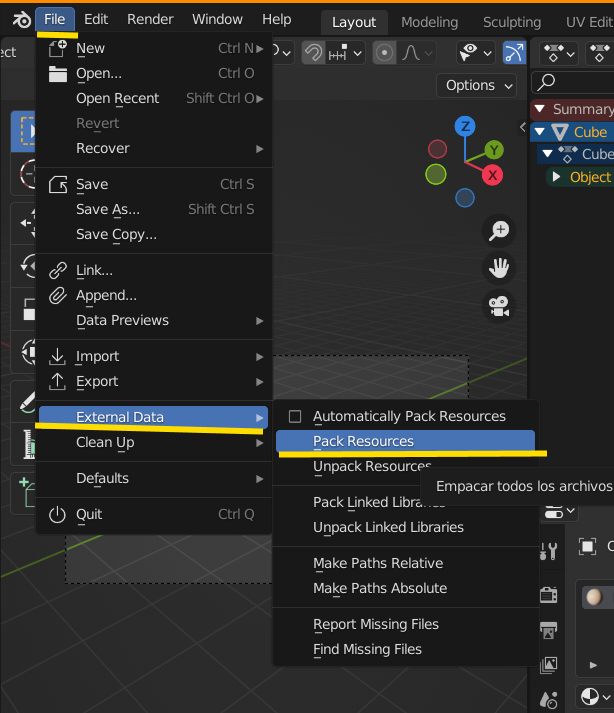Open the Output properties tab icon
This screenshot has width=614, height=713.
pyautogui.click(x=549, y=630)
